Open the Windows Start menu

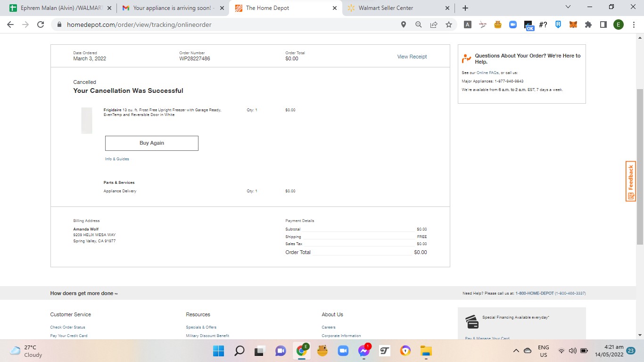tap(219, 351)
